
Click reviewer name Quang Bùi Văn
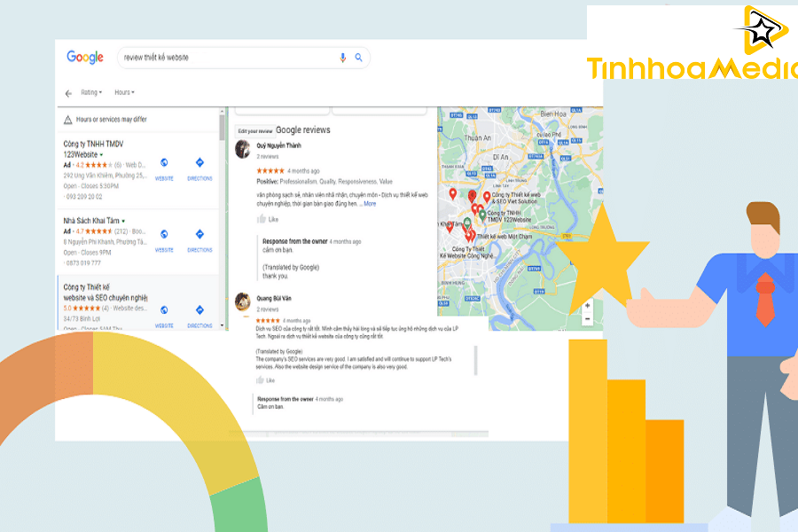[x=274, y=298]
